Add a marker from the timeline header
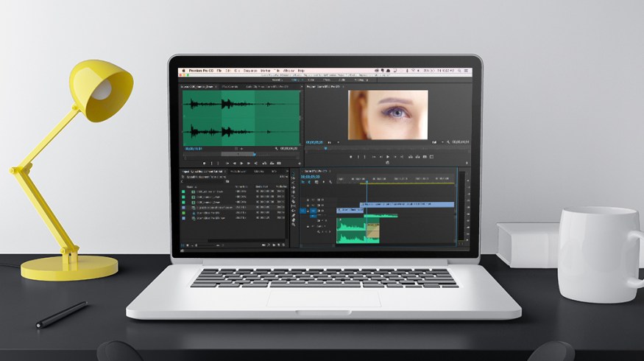This screenshot has height=361, width=644. 324,182
